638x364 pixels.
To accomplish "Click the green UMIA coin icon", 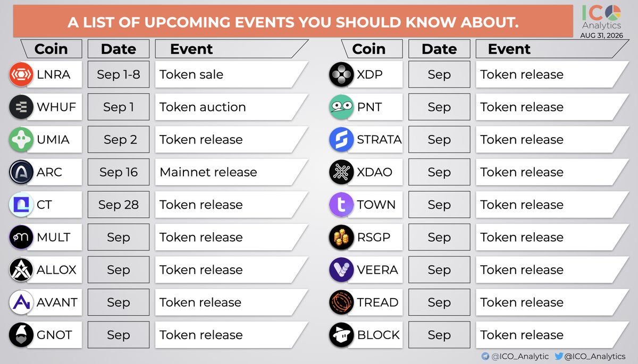I will (x=22, y=140).
